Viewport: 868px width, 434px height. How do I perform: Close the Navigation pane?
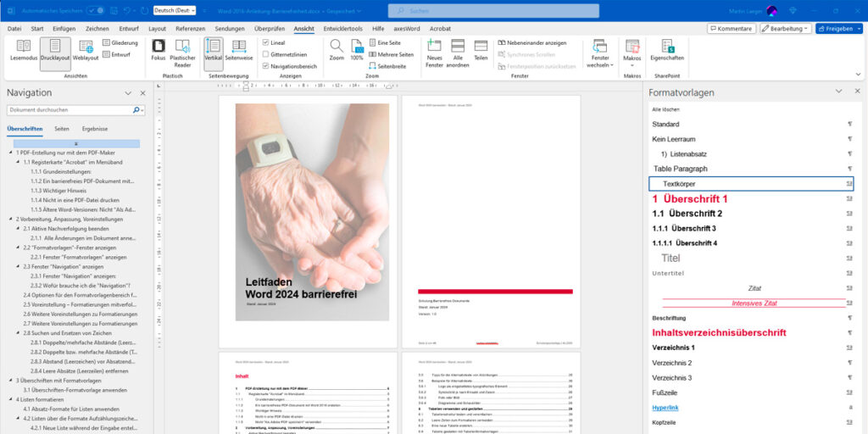pyautogui.click(x=142, y=93)
